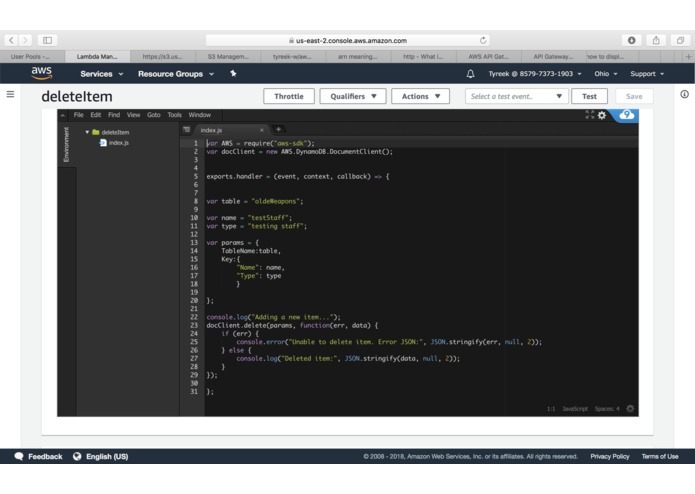
Task: Toggle the Safari sidebar icon
Action: (x=47, y=40)
